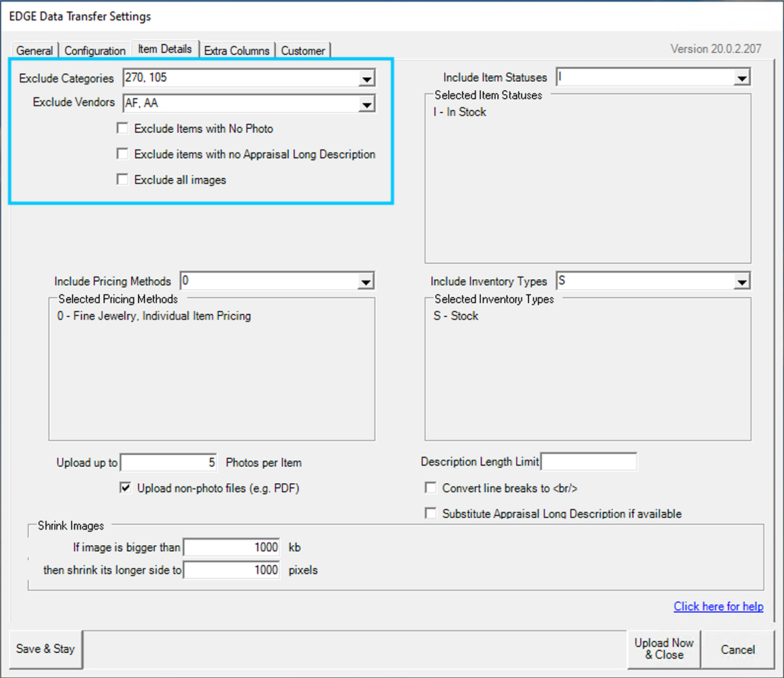Click the Description Length Limit field
Image resolution: width=784 pixels, height=678 pixels.
[589, 462]
